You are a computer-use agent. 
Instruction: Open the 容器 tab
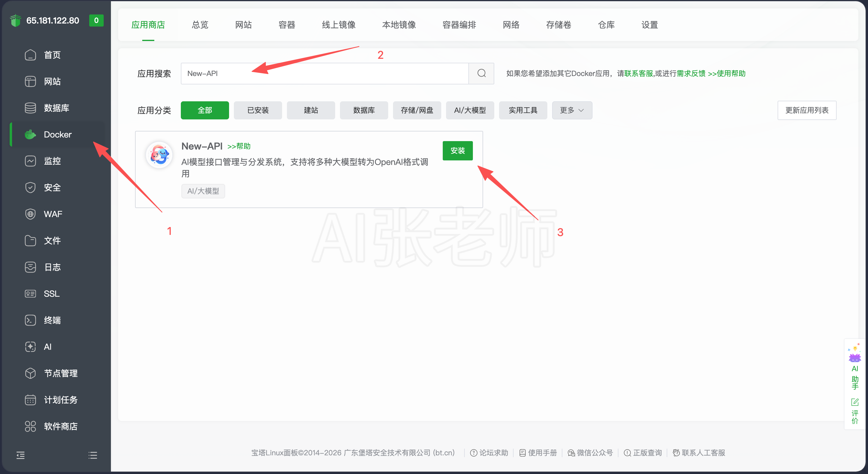tap(287, 25)
